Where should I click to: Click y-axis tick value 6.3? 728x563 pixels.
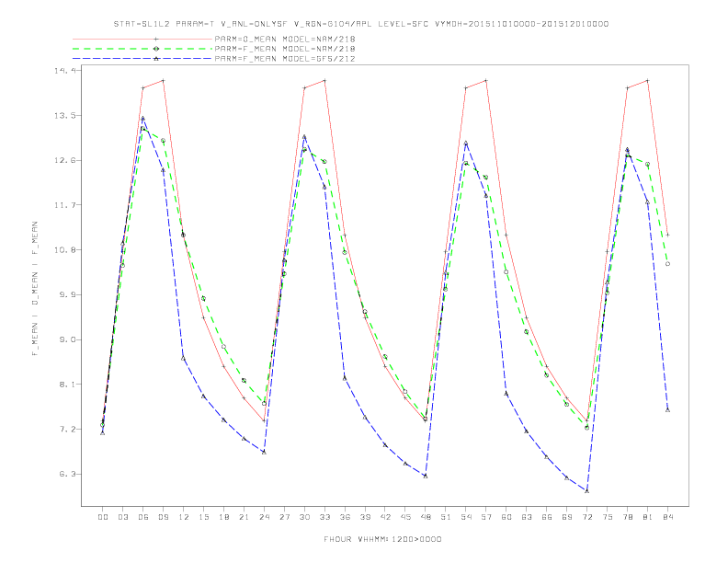(x=66, y=475)
